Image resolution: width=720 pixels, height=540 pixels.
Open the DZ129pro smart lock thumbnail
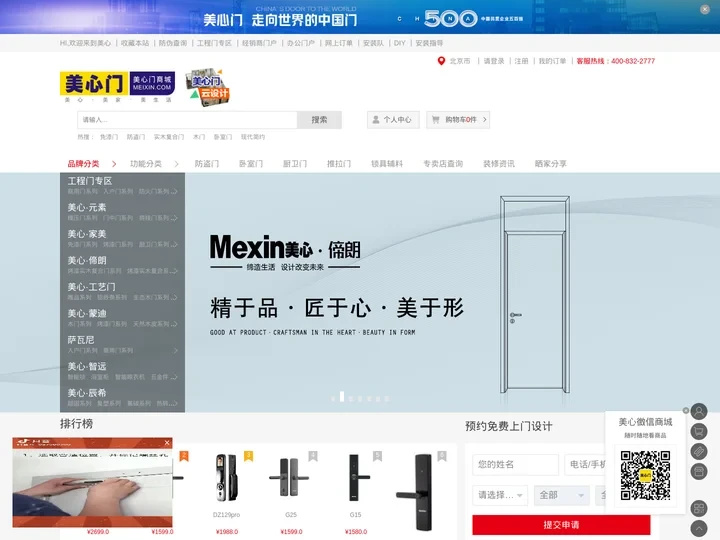226,478
